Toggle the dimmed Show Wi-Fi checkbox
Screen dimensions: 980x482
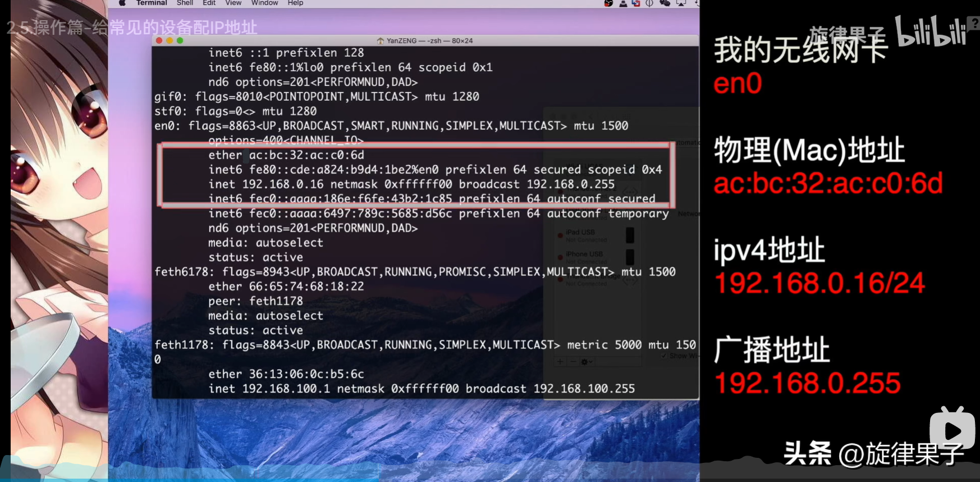(x=665, y=356)
